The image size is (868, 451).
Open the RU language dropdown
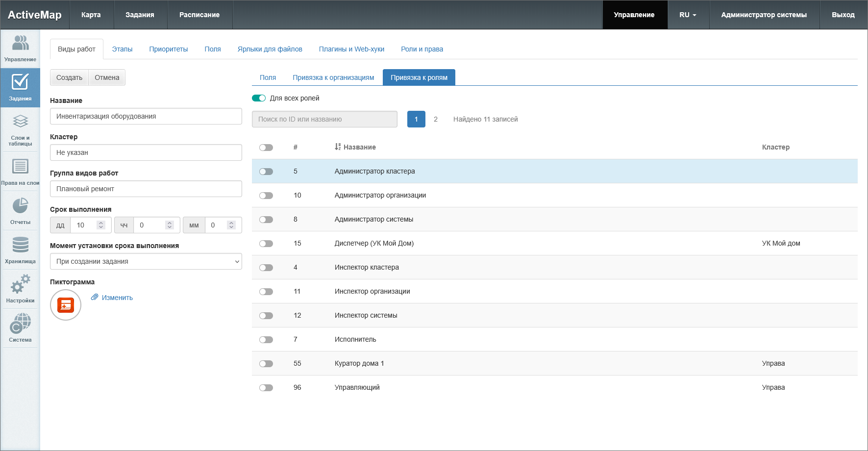[x=688, y=15]
